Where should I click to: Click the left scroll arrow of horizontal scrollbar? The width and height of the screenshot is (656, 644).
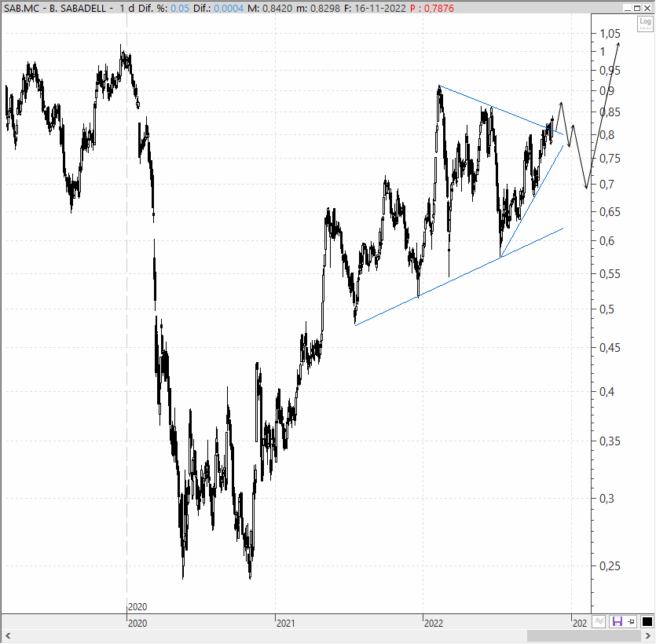click(x=8, y=636)
